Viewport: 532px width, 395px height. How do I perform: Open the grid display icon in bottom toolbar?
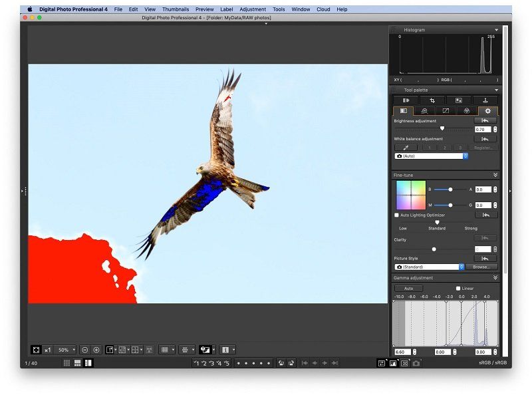[166, 349]
